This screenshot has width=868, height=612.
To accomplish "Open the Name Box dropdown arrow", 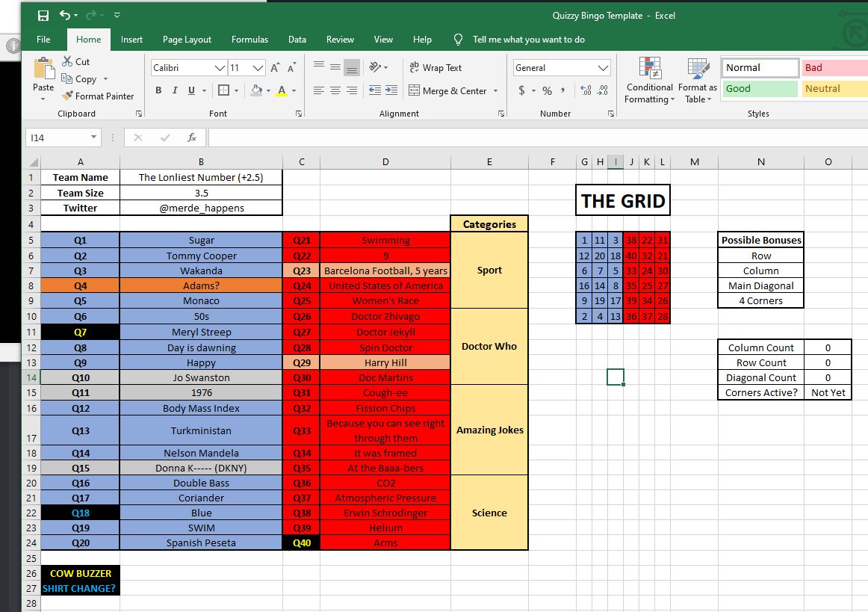I will tap(93, 137).
